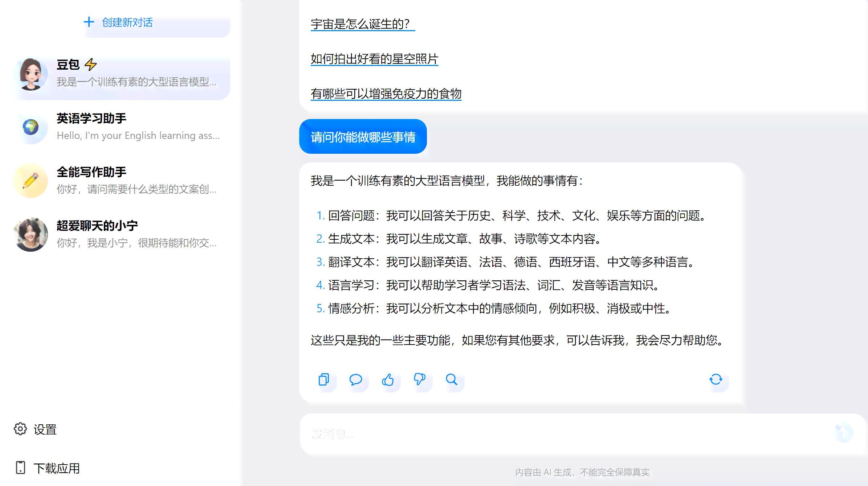Click the preview text 'Hello, I'm your English learning ass...'
Screen dimensions: 868x486
(x=138, y=136)
